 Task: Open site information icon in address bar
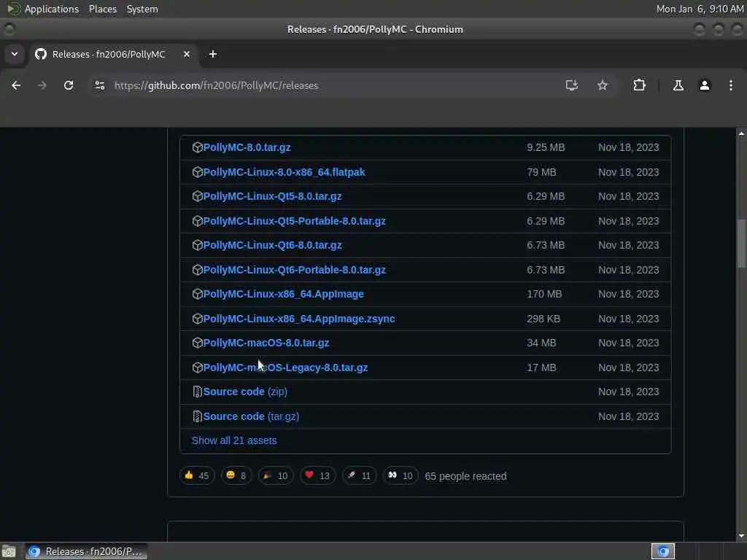(99, 85)
